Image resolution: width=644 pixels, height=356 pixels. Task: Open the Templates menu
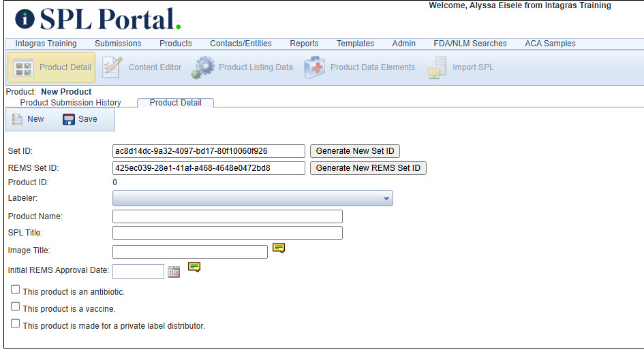pyautogui.click(x=355, y=44)
